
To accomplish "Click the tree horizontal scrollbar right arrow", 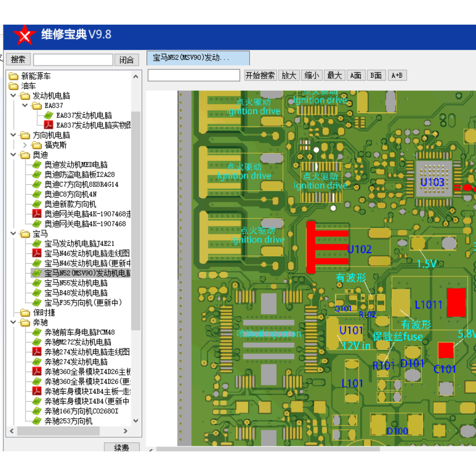I will pyautogui.click(x=125, y=431).
